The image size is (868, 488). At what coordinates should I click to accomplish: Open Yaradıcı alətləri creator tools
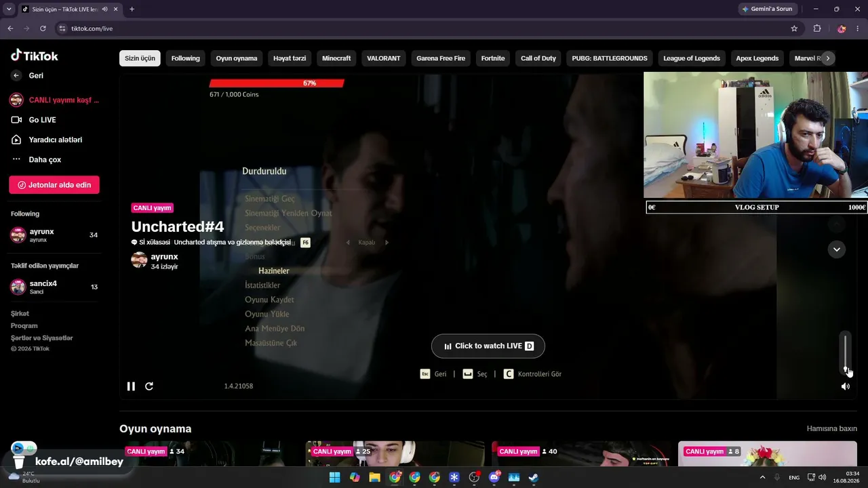tap(55, 140)
